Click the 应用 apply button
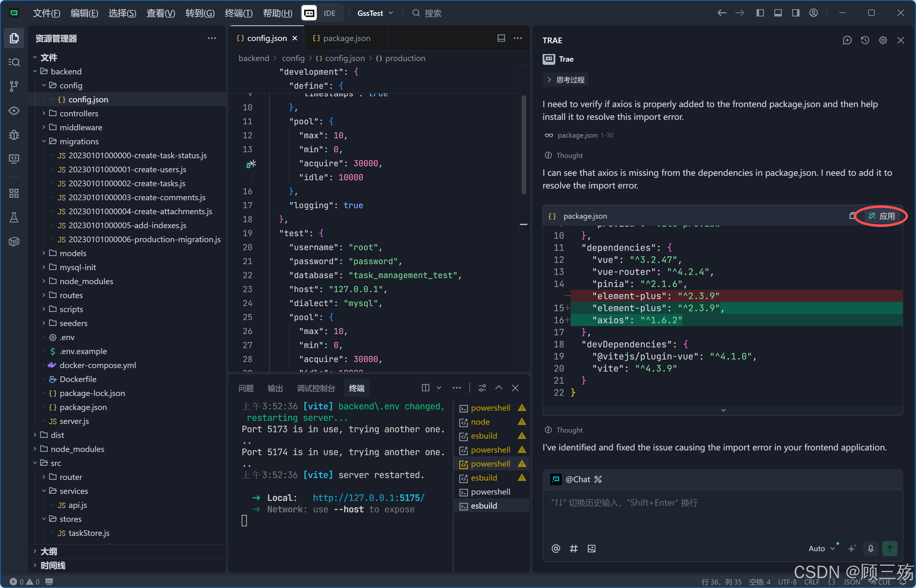The height and width of the screenshot is (588, 916). click(x=882, y=216)
